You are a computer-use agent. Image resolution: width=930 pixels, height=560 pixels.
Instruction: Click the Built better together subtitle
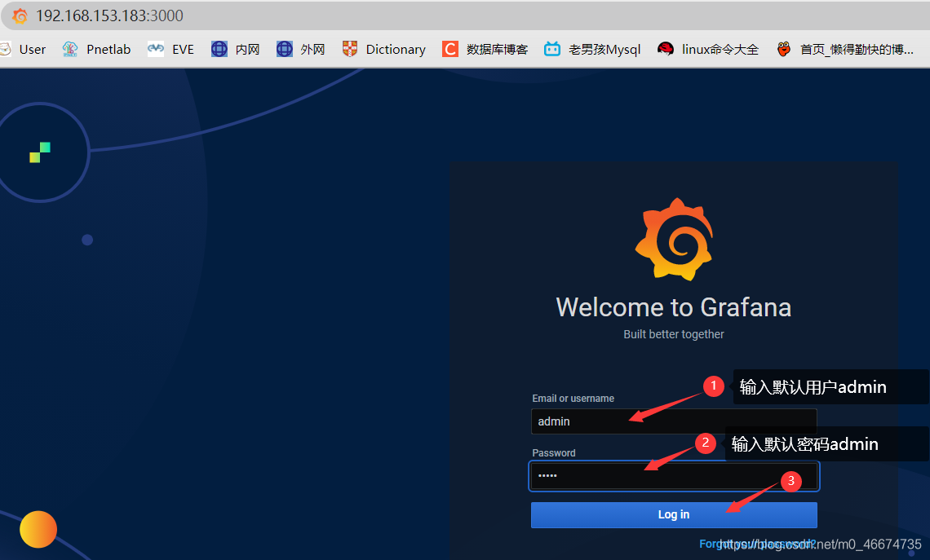click(674, 334)
